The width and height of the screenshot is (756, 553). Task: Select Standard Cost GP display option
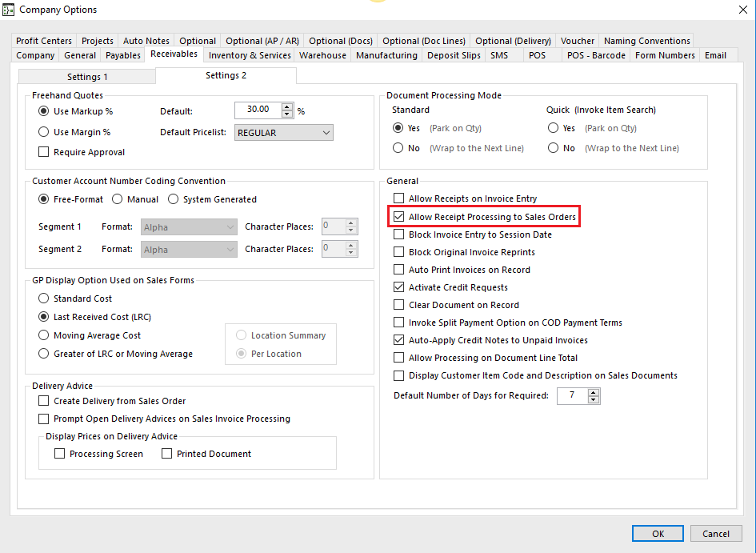coord(44,299)
